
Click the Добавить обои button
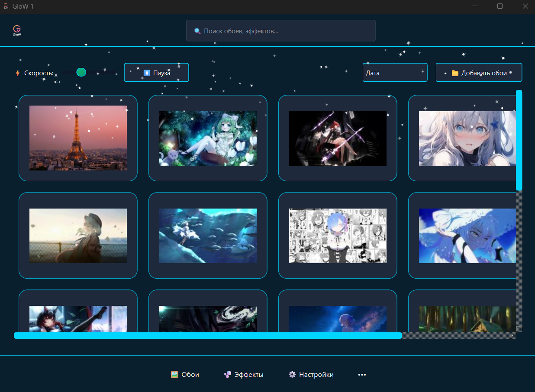[x=479, y=73]
